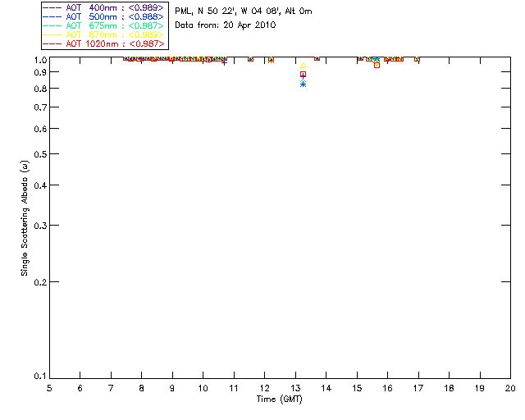This screenshot has height=420, width=525.
Task: Click the x-axis tick label 13
Action: point(295,388)
